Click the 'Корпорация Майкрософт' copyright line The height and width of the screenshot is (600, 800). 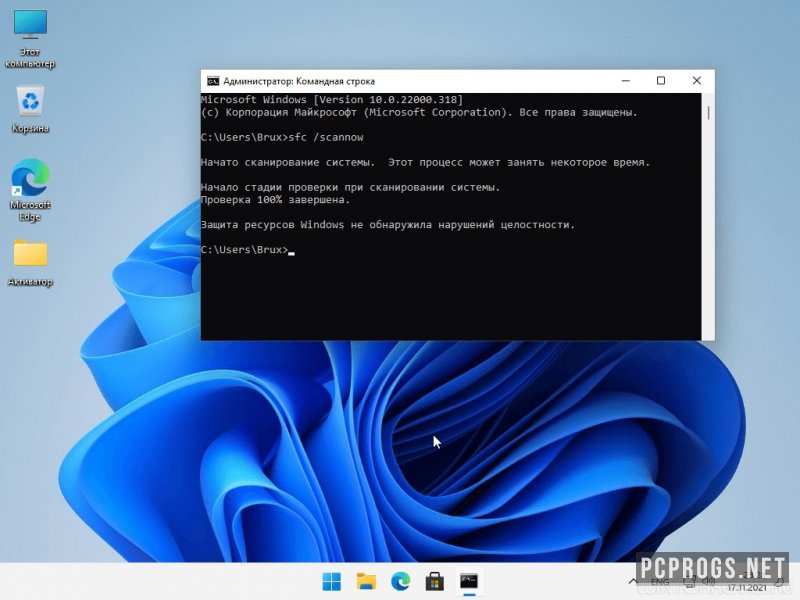(419, 112)
